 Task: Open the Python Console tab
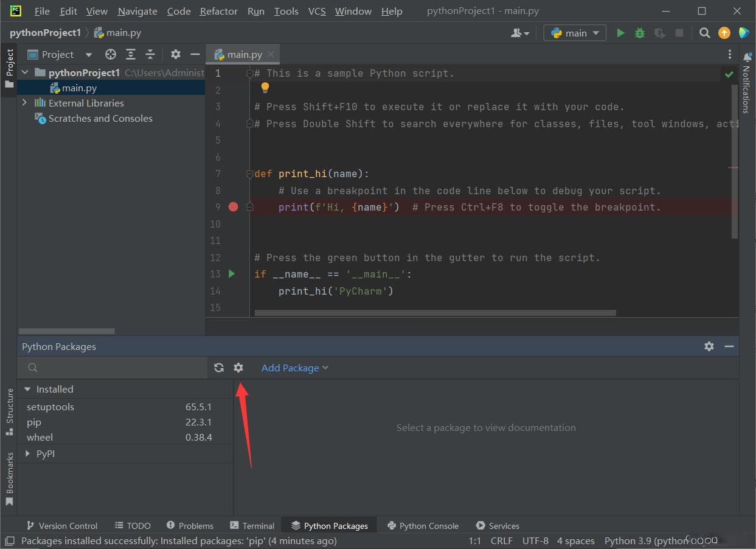(x=423, y=525)
